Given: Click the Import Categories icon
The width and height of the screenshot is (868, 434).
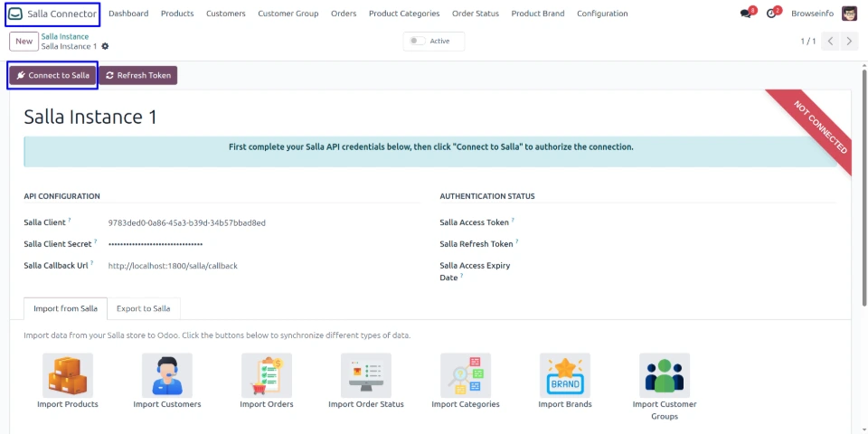Looking at the screenshot, I should 466,375.
